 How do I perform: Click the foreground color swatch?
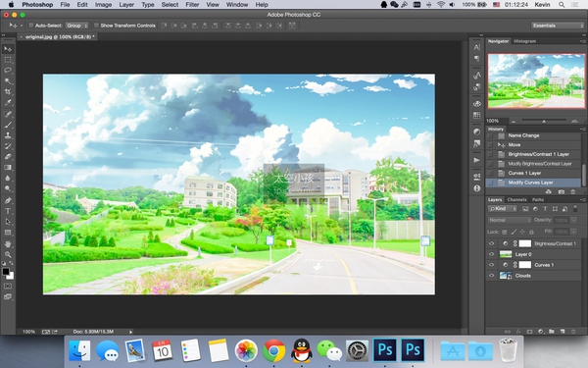(x=6, y=272)
